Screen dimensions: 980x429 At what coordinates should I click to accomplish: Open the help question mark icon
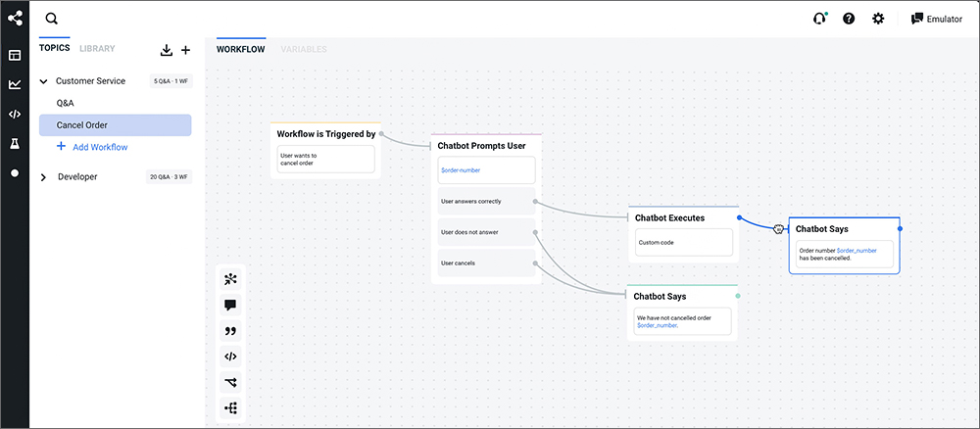point(849,19)
